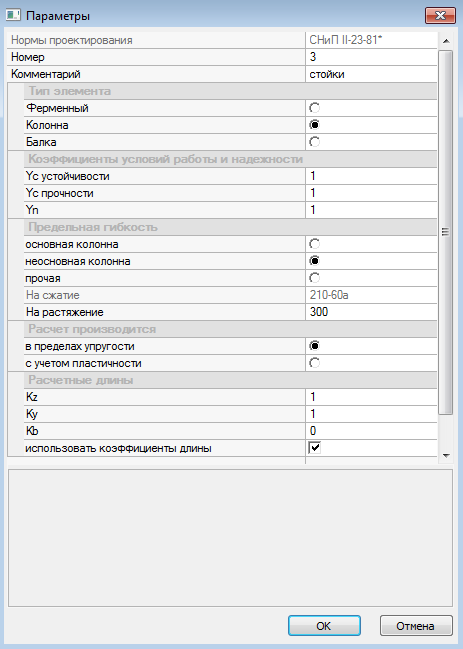Close the Параметры dialog window
The image size is (463, 649).
pyautogui.click(x=440, y=16)
